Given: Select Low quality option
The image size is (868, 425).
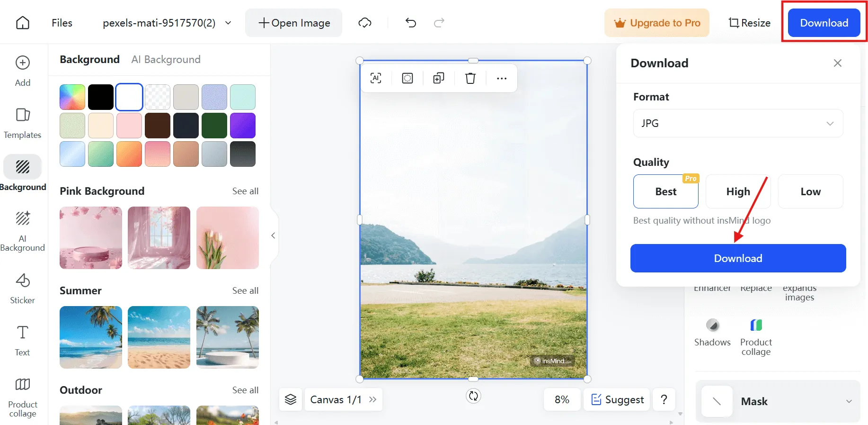Looking at the screenshot, I should (811, 191).
